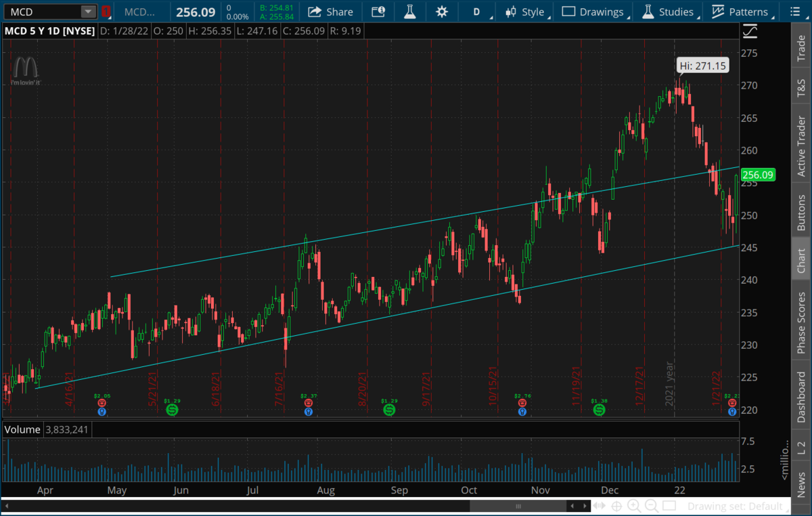Click the Volume study label
The height and width of the screenshot is (516, 812).
(23, 429)
